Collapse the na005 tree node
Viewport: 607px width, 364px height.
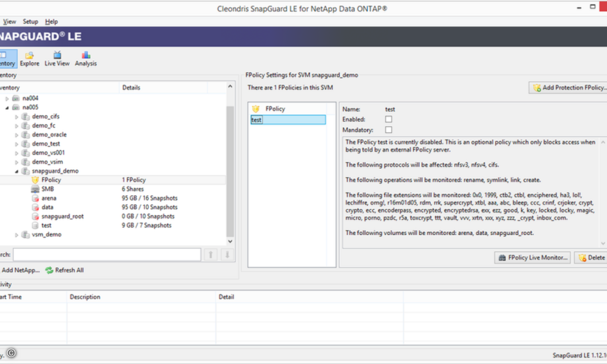tap(7, 108)
